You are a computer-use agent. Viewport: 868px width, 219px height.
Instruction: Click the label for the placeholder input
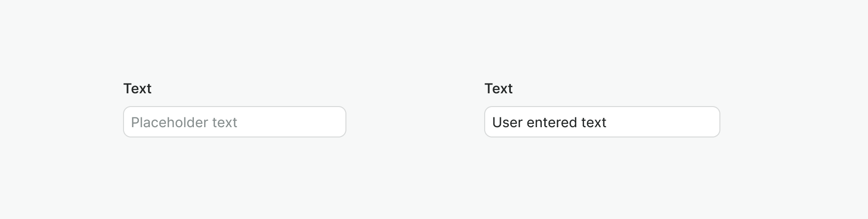pyautogui.click(x=137, y=88)
